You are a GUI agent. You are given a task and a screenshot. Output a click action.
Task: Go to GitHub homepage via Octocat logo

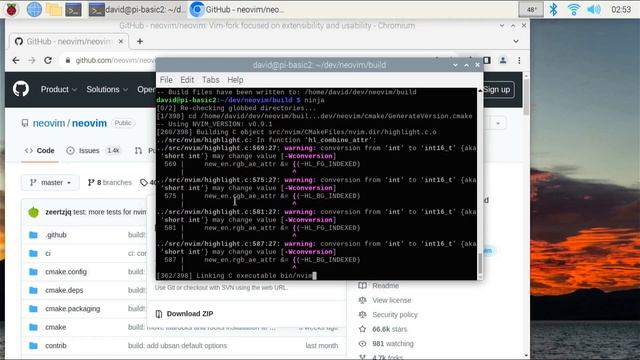pos(21,89)
